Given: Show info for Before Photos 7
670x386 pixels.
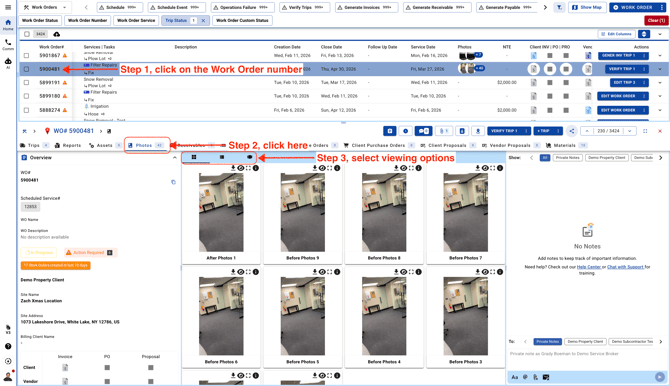Looking at the screenshot, I should 500,168.
